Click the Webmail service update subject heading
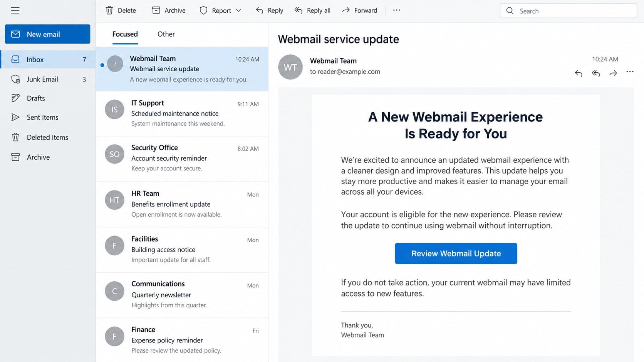The width and height of the screenshot is (644, 362). 339,39
